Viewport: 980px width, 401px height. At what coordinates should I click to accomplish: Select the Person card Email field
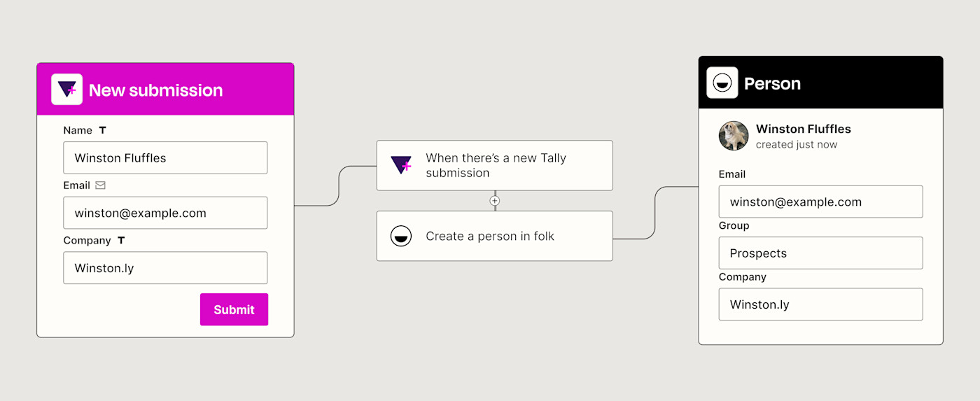coord(820,202)
